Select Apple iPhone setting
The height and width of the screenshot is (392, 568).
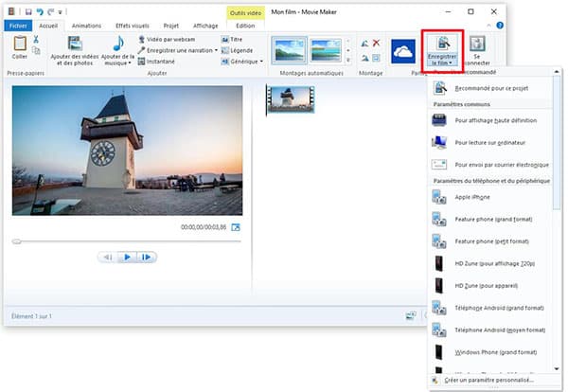[x=490, y=197]
